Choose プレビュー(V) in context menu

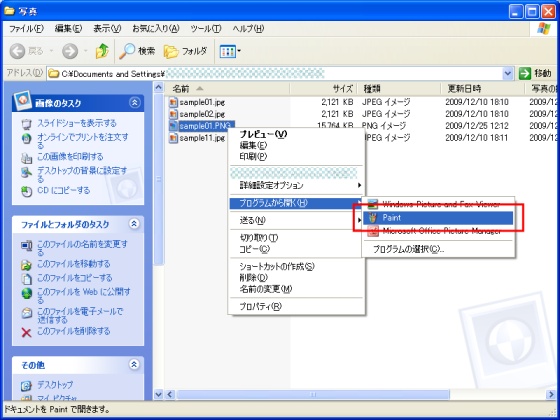tap(296, 134)
